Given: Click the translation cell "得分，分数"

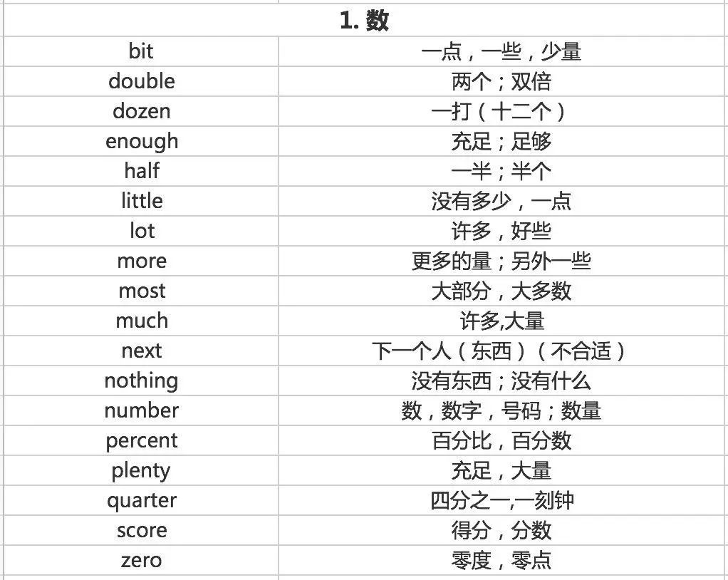Looking at the screenshot, I should pyautogui.click(x=501, y=530).
